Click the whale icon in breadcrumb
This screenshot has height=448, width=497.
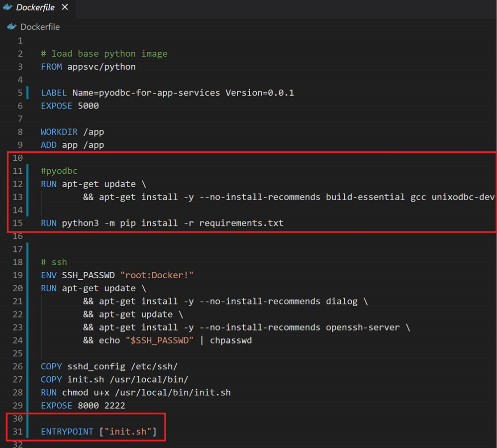click(x=12, y=27)
